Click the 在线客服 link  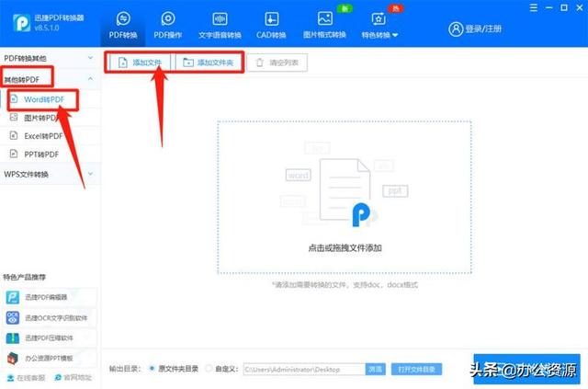pos(26,378)
